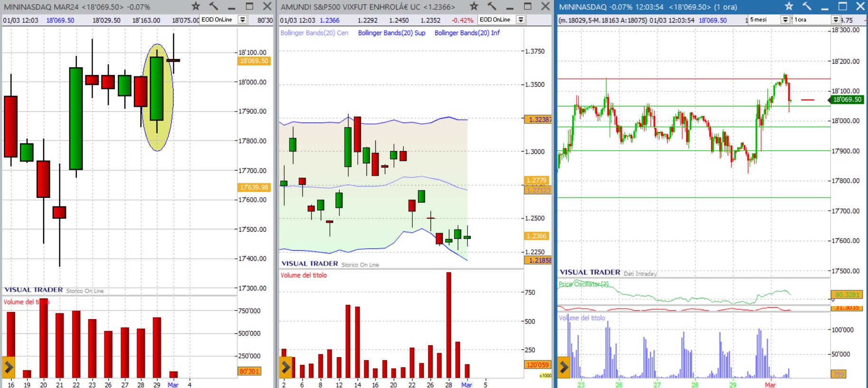Select Bollinger Bands(20) Cen indicator label
Screen dimensions: 868x388
(314, 33)
